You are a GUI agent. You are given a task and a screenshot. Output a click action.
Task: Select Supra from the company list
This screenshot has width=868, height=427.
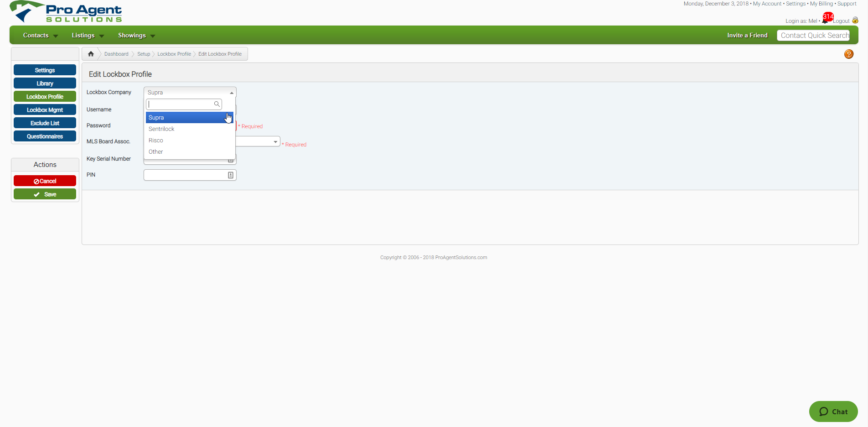click(190, 118)
